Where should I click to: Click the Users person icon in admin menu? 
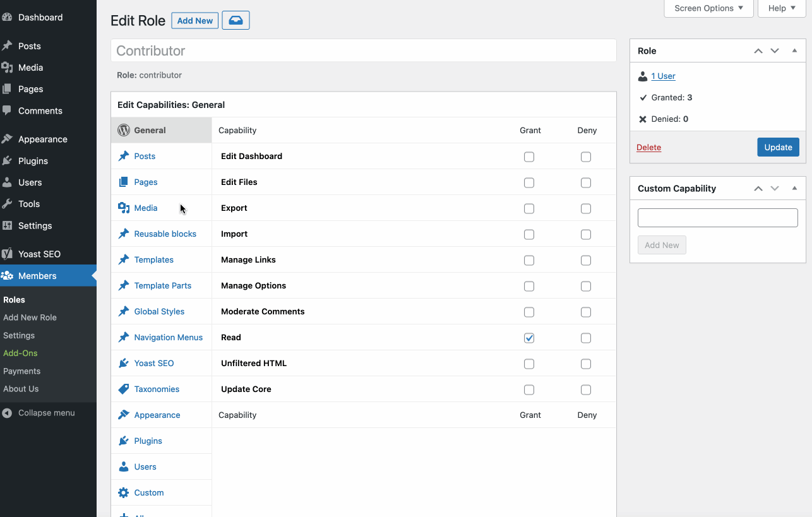7,182
